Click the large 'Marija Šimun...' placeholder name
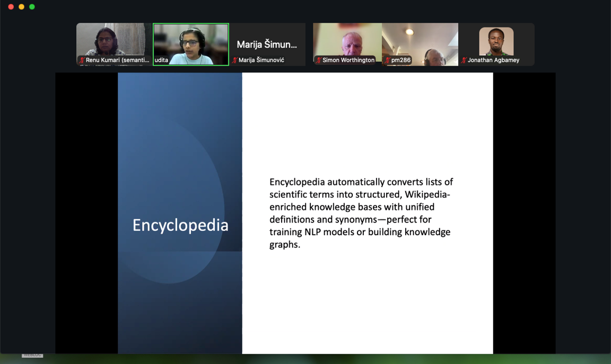 [x=267, y=45]
